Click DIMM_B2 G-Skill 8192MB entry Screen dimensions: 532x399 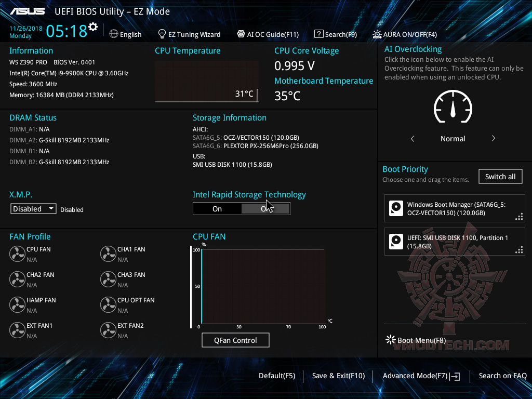(x=59, y=162)
